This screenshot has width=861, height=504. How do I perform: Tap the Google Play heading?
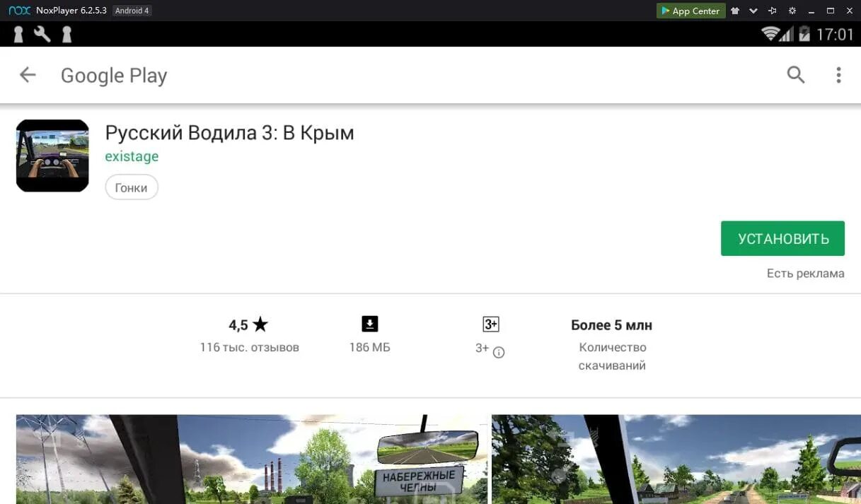(114, 76)
